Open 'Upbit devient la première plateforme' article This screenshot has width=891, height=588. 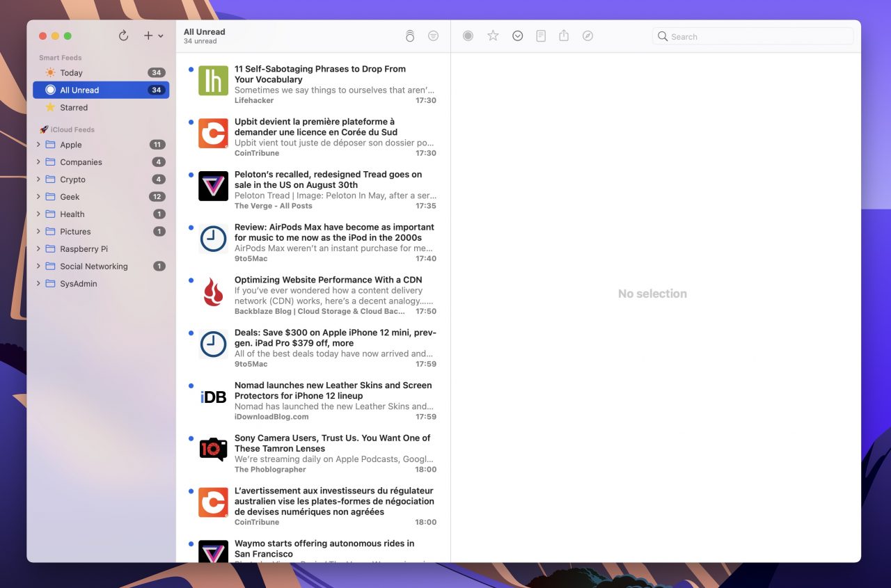pyautogui.click(x=313, y=137)
